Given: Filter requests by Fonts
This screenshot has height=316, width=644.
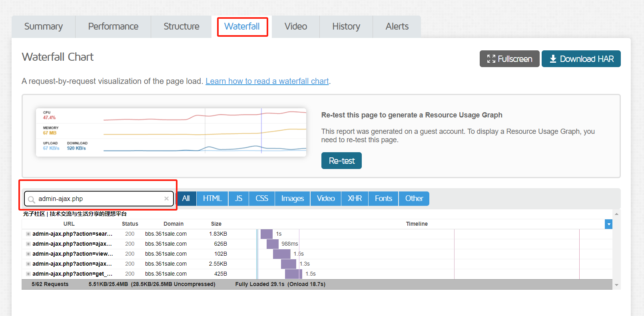Looking at the screenshot, I should coord(383,199).
